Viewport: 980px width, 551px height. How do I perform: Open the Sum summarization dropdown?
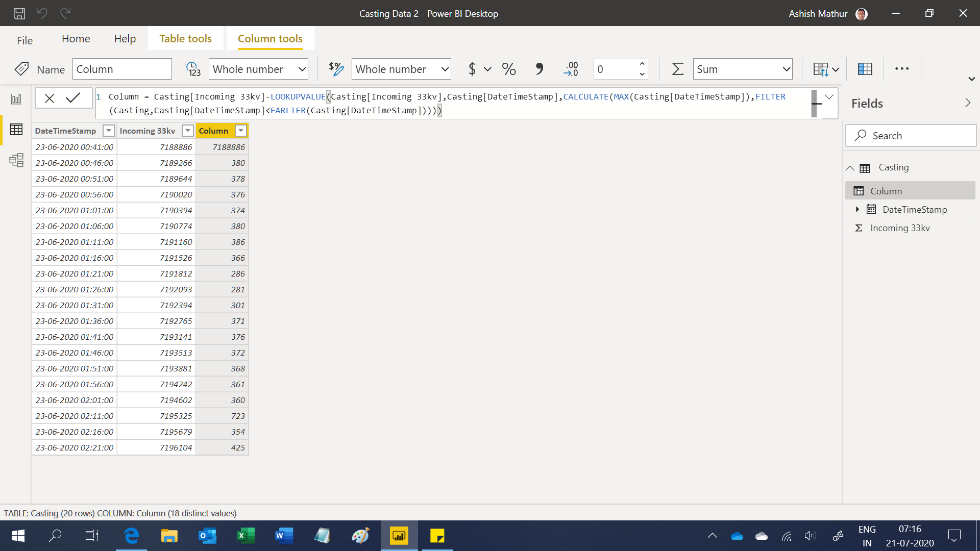point(742,69)
